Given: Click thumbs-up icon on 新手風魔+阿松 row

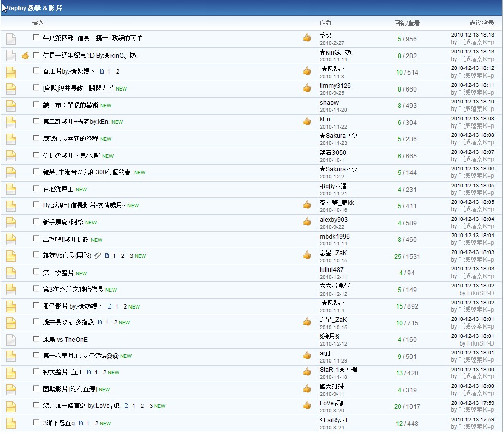Looking at the screenshot, I should [307, 221].
